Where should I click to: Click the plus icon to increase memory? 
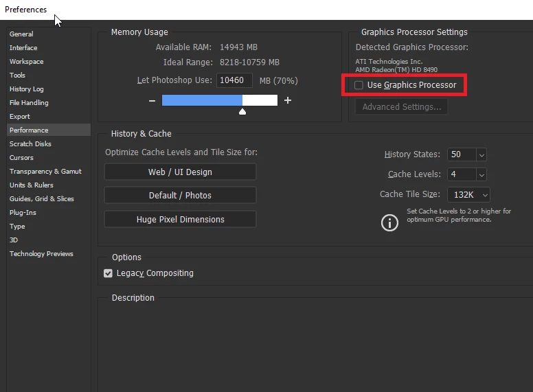coord(288,100)
